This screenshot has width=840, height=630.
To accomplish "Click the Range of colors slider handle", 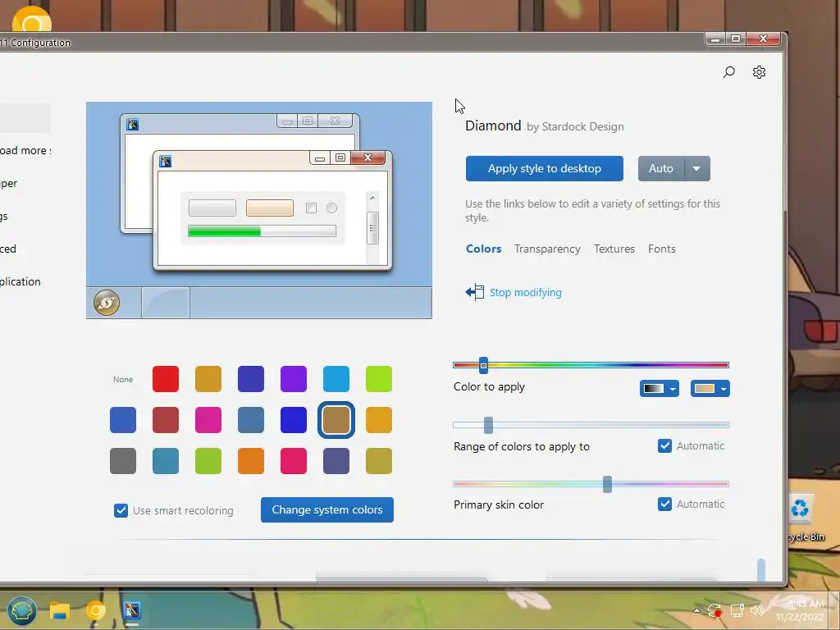I will [x=488, y=426].
